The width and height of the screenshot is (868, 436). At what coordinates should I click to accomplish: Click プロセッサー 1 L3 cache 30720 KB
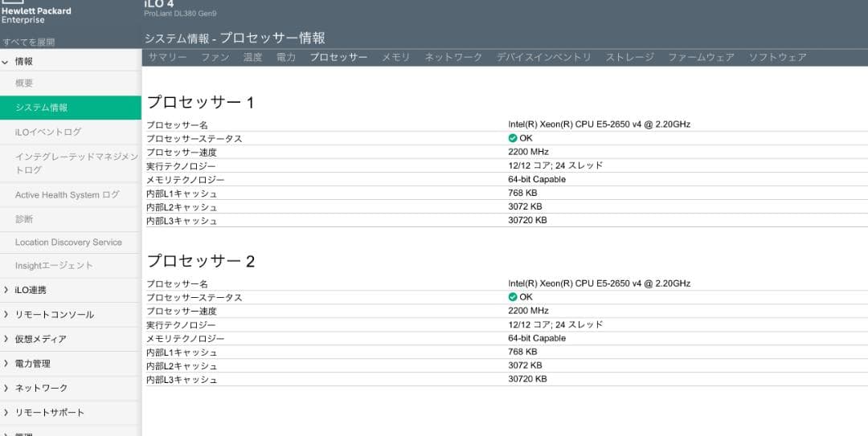pyautogui.click(x=527, y=220)
